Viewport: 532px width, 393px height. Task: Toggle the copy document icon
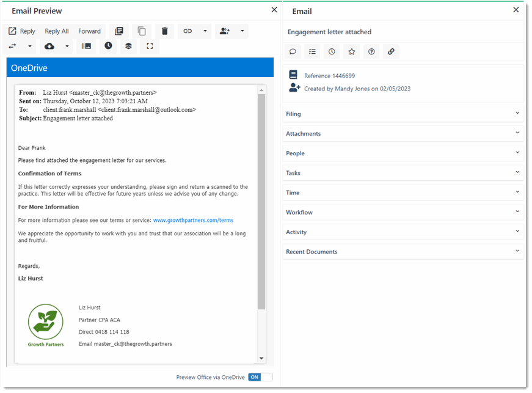[142, 31]
